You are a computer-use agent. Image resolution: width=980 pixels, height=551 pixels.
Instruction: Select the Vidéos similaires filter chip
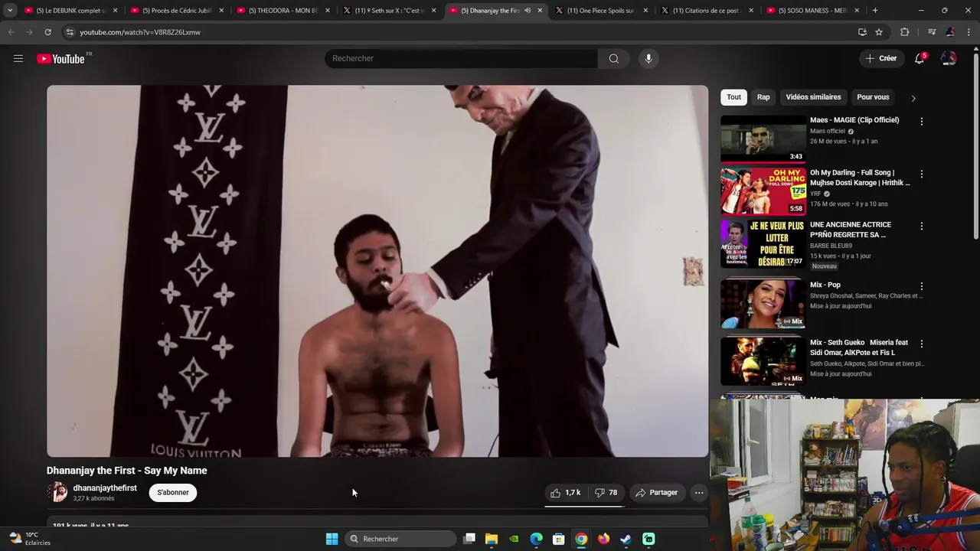coord(813,97)
